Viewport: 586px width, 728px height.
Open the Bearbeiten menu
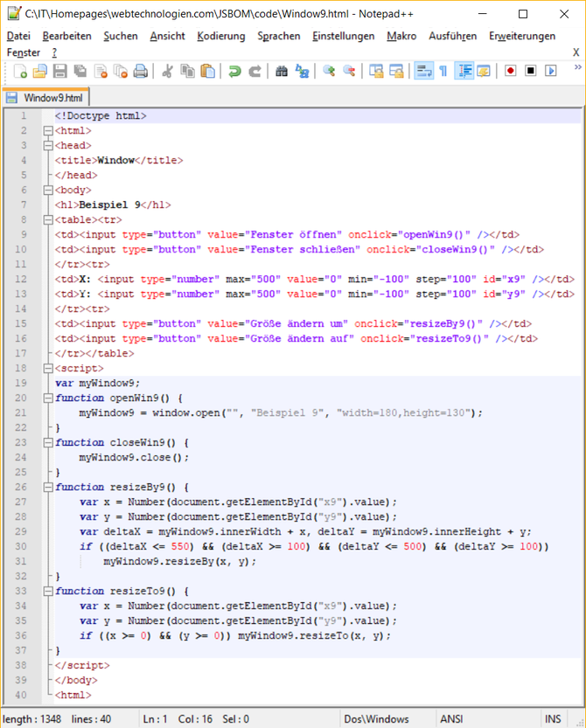point(67,36)
